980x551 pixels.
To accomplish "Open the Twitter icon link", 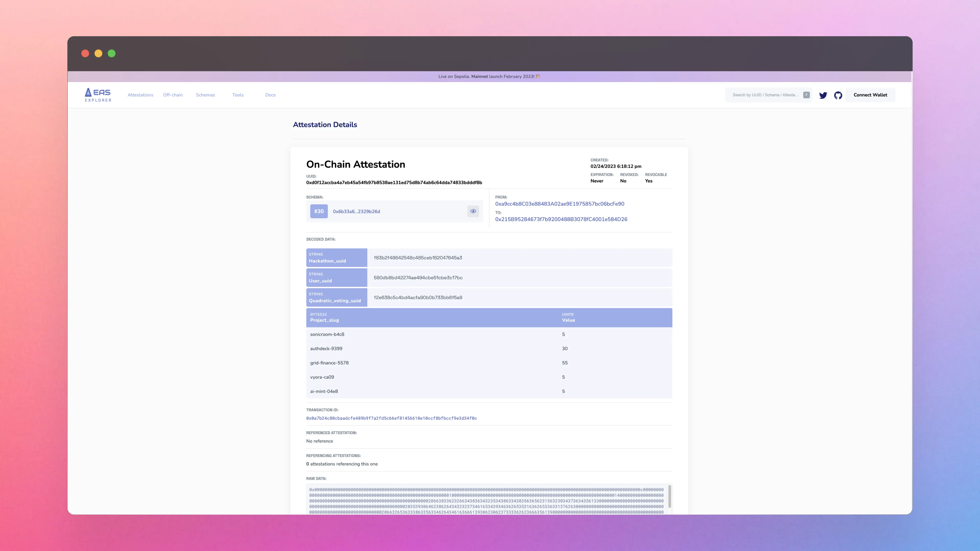I will [x=823, y=95].
